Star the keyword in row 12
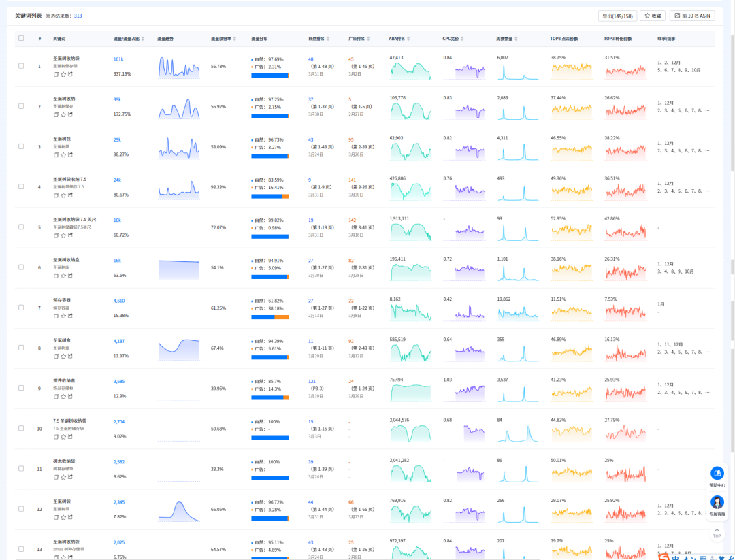Viewport: 735px width, 560px height. click(x=63, y=517)
